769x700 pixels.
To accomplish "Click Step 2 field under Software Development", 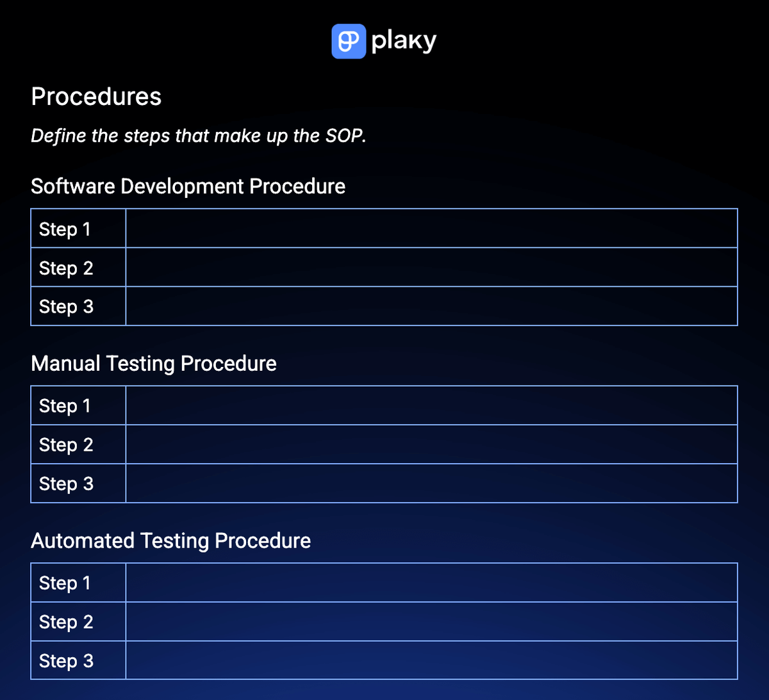I will tap(431, 268).
